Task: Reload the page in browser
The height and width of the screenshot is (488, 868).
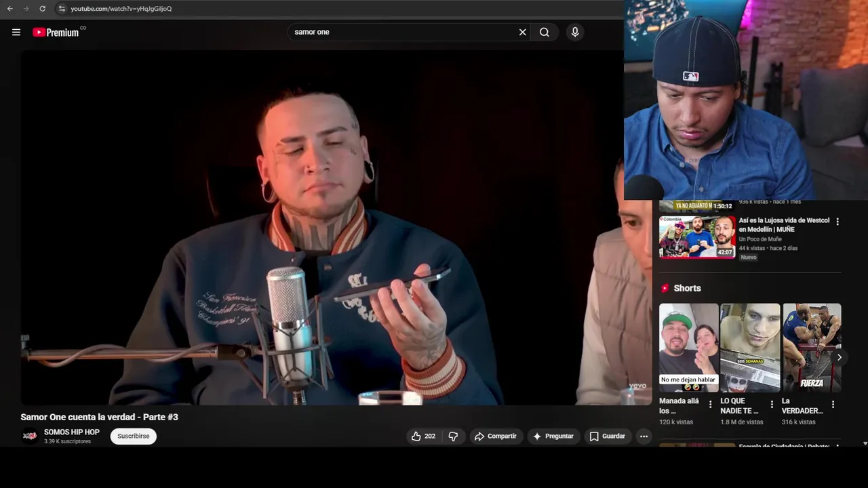Action: (x=42, y=9)
